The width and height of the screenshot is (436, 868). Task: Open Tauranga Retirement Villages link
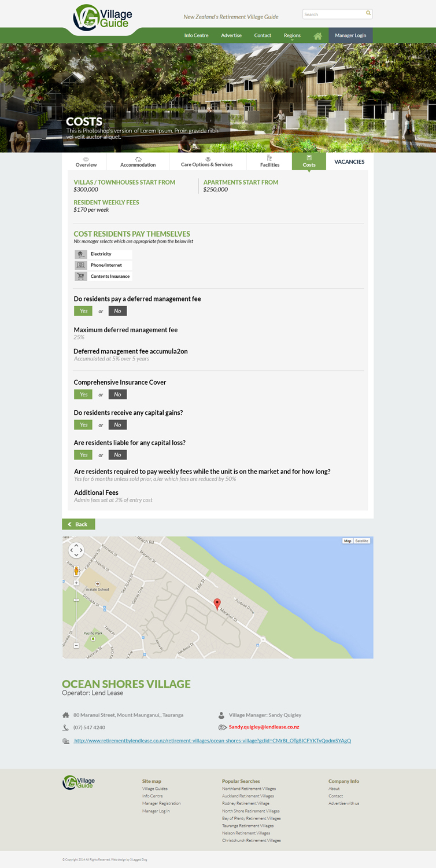(248, 826)
